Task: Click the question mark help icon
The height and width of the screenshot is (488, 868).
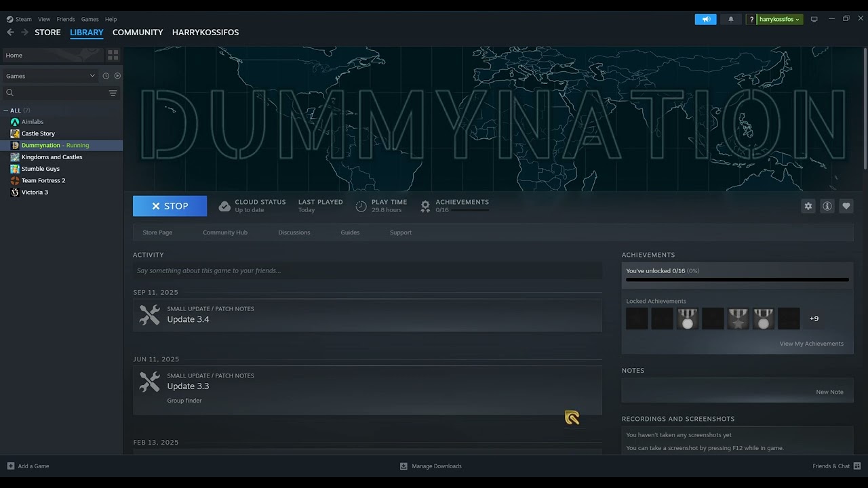Action: 751,20
